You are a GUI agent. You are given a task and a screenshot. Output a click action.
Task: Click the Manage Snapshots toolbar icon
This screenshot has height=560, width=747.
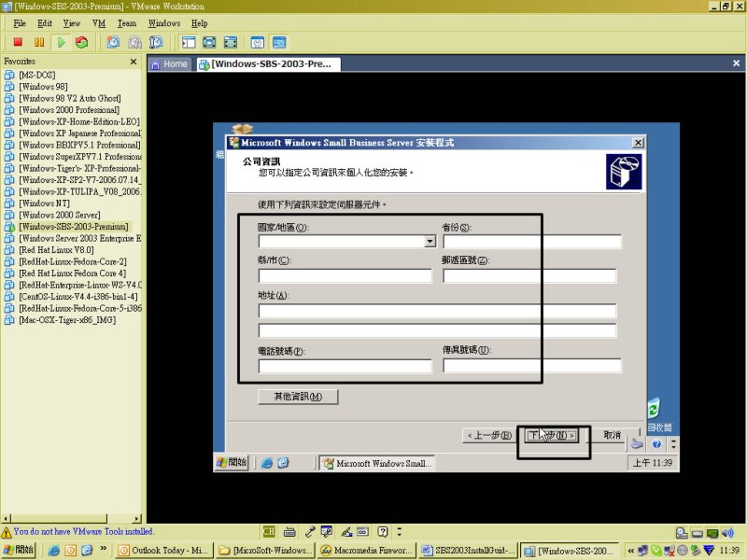tap(156, 42)
